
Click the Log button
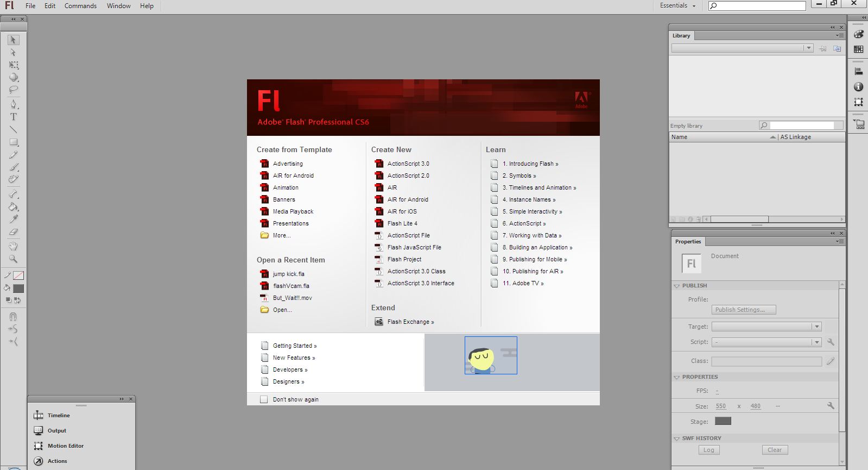(709, 450)
